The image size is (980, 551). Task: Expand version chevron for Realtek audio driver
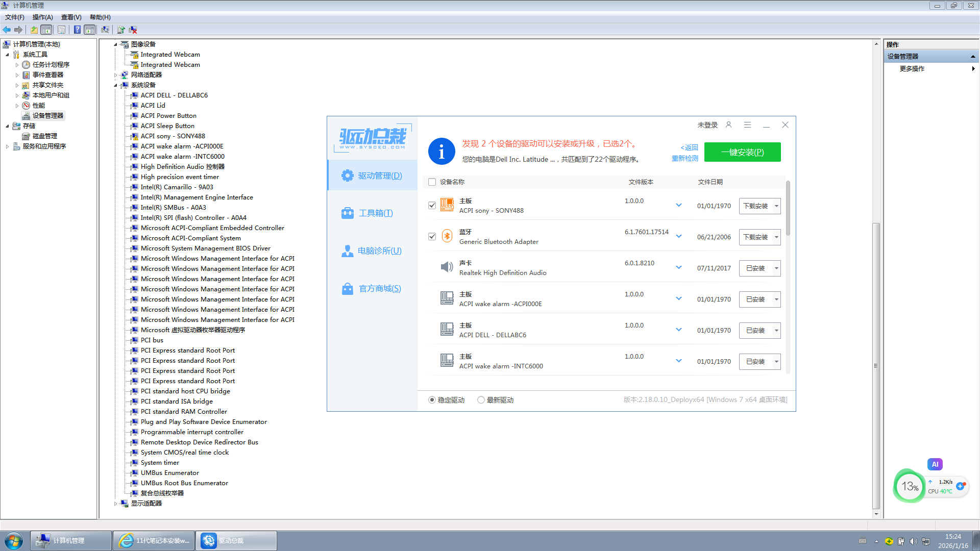point(679,267)
